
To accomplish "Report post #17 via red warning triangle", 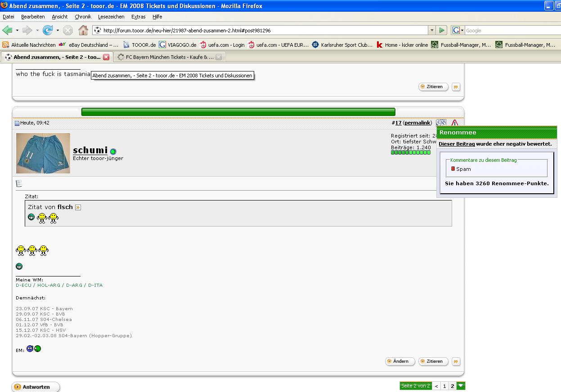I will (455, 123).
